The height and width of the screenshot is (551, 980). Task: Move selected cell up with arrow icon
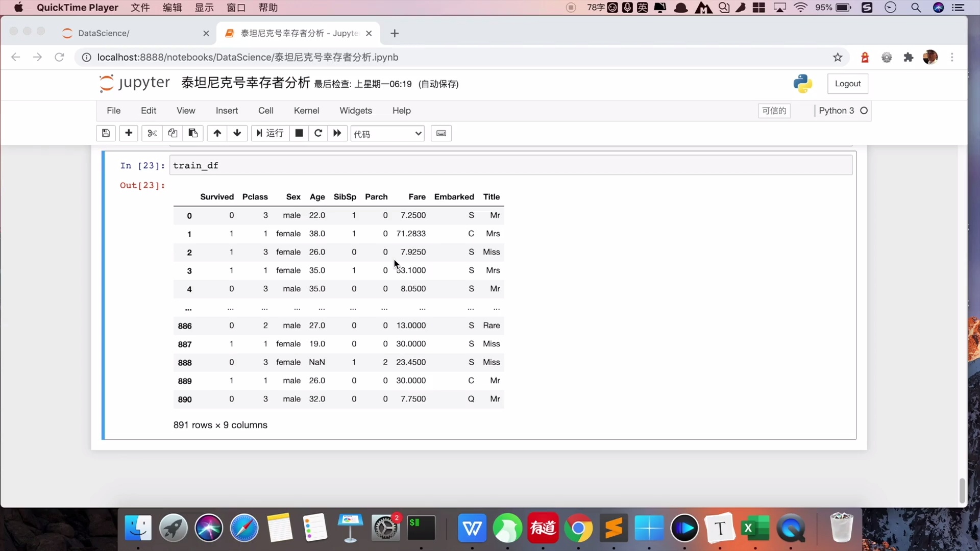pyautogui.click(x=217, y=133)
